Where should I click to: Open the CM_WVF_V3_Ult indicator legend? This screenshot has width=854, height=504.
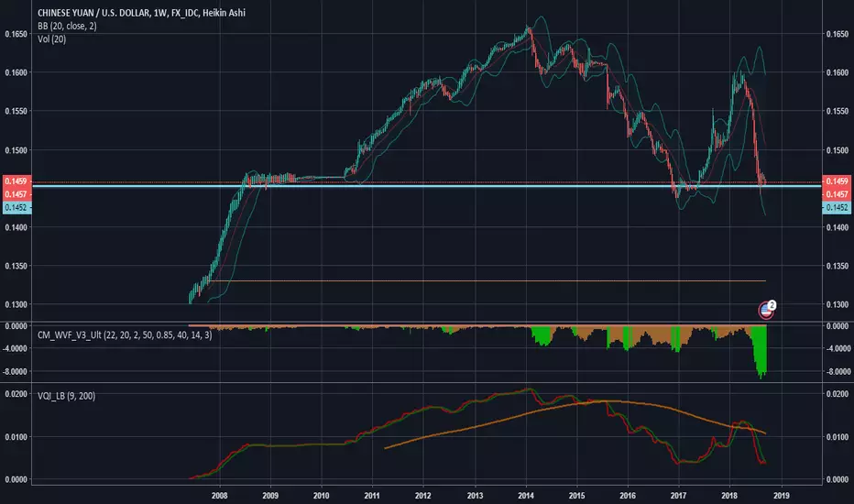click(125, 334)
